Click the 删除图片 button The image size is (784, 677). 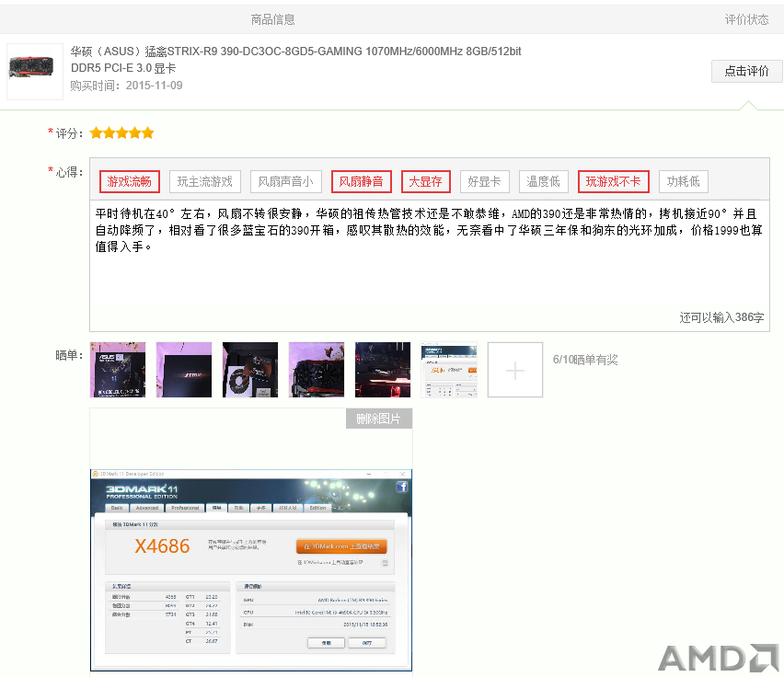pos(378,419)
